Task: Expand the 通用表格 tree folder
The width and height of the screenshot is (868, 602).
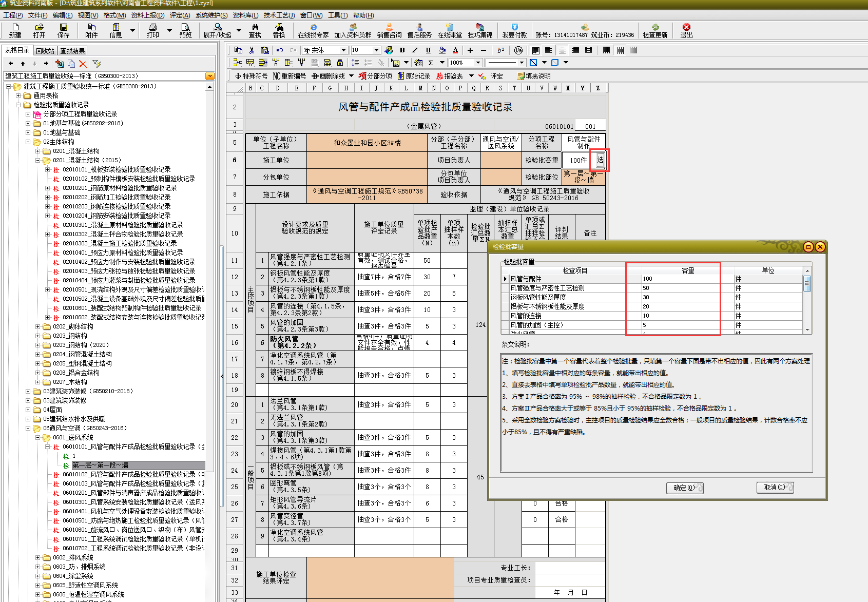Action: (x=18, y=95)
